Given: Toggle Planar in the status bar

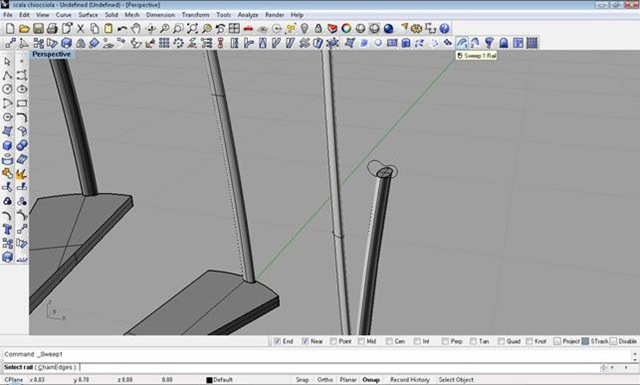Looking at the screenshot, I should point(348,380).
